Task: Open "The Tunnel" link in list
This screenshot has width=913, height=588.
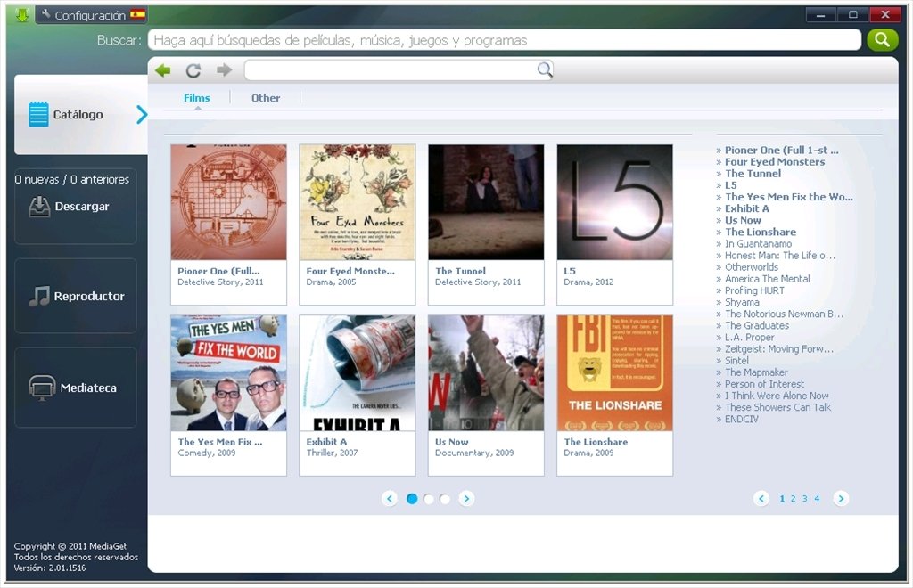Action: pyautogui.click(x=753, y=174)
